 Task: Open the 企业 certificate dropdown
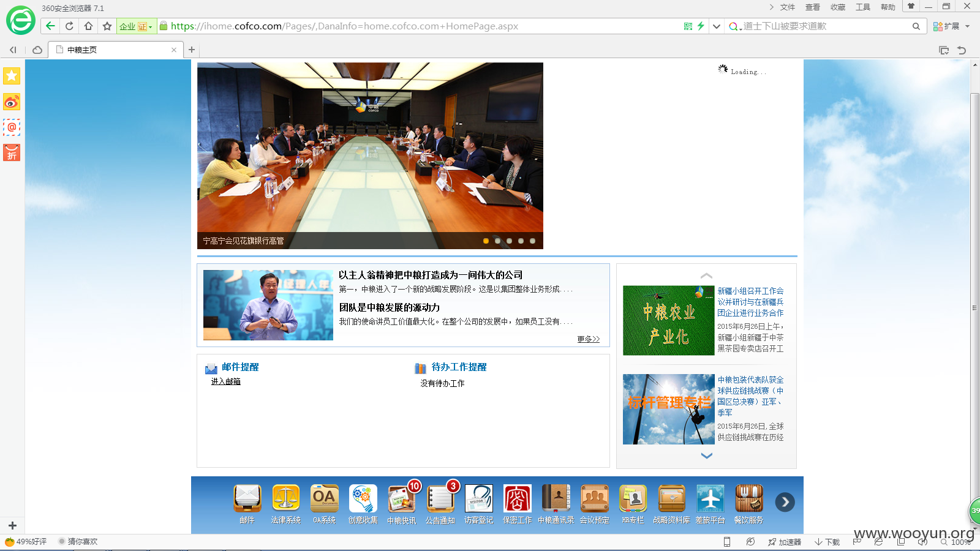click(x=136, y=26)
